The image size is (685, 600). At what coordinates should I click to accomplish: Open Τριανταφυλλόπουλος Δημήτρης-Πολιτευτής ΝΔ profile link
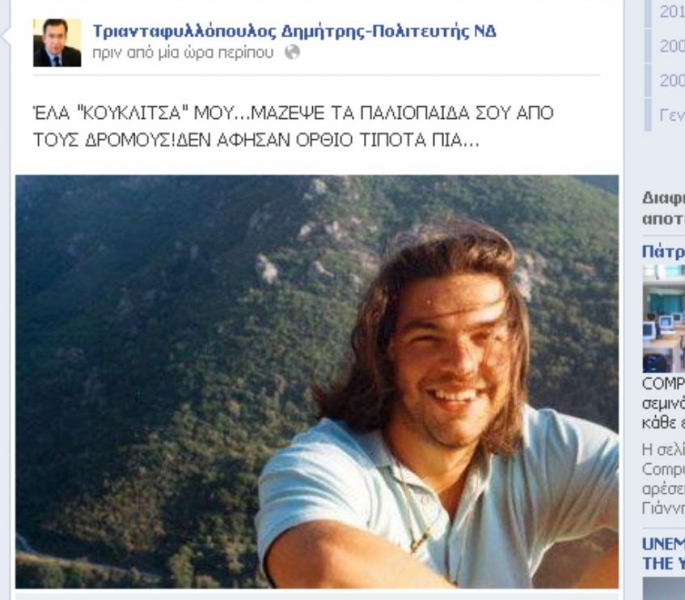pyautogui.click(x=294, y=31)
